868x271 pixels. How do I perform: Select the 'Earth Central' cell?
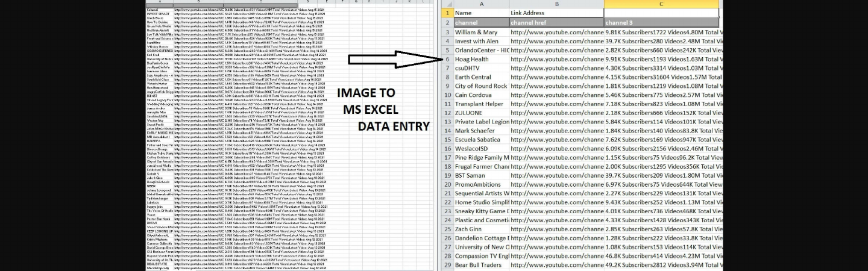pyautogui.click(x=481, y=77)
